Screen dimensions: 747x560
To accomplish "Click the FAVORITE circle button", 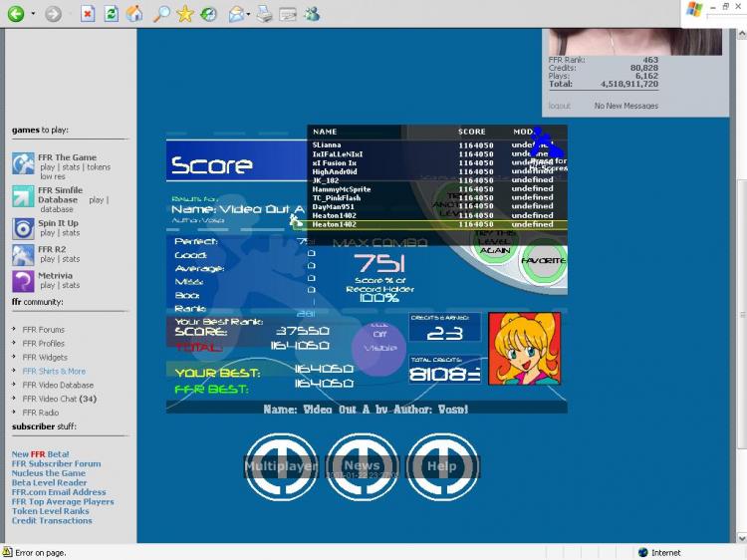I will (x=543, y=261).
